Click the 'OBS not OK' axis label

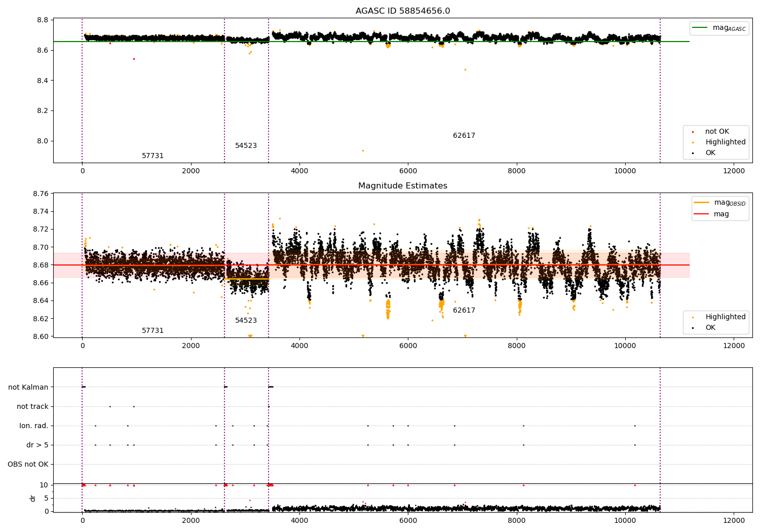[28, 464]
